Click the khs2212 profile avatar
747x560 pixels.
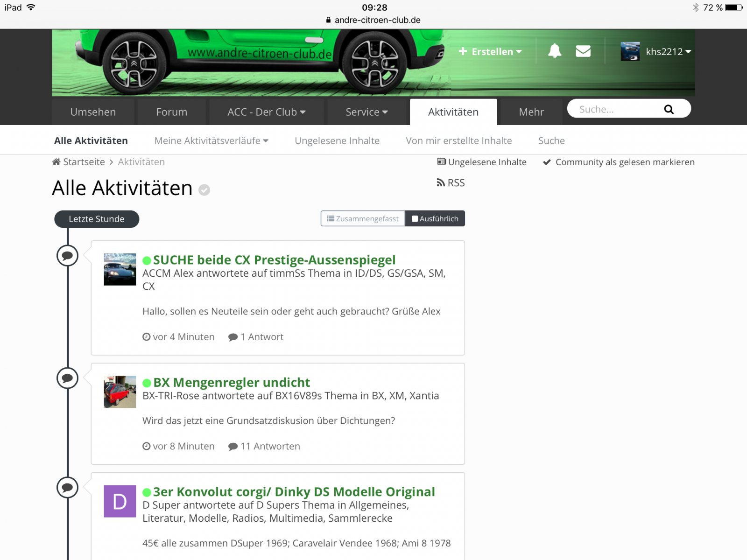coord(630,51)
